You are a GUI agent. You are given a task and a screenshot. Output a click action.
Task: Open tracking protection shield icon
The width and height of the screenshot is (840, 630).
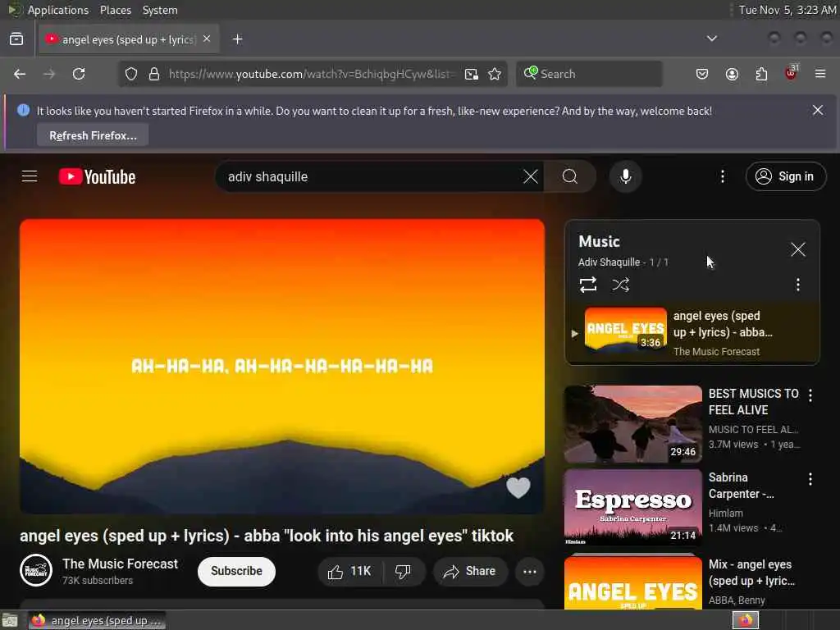(x=130, y=74)
